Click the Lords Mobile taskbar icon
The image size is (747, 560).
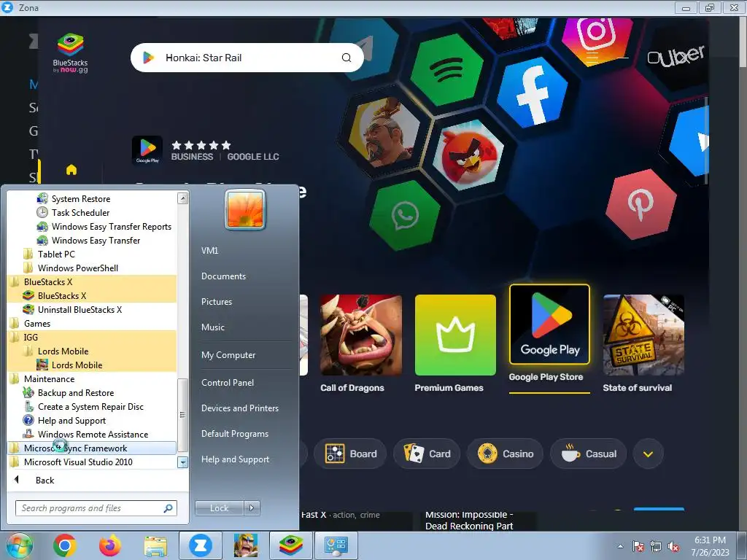pyautogui.click(x=245, y=545)
